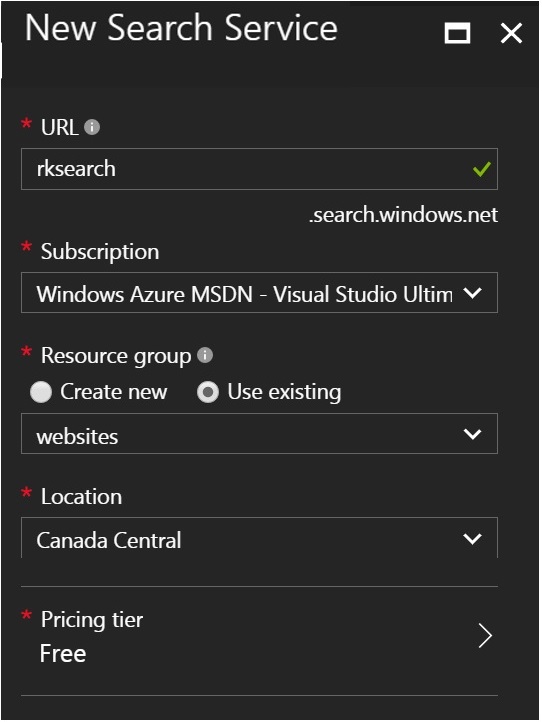Click the green validation checkmark in URL field
542x722 pixels.
coord(482,169)
